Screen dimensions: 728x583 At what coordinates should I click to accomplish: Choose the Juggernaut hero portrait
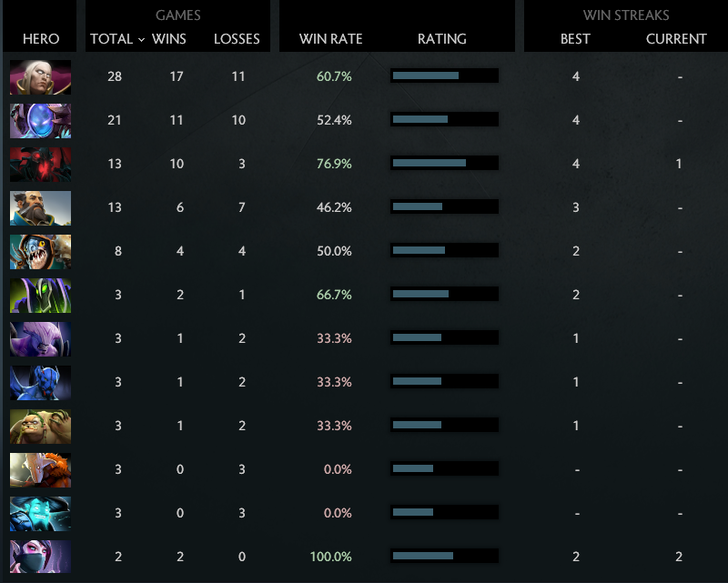tap(40, 469)
